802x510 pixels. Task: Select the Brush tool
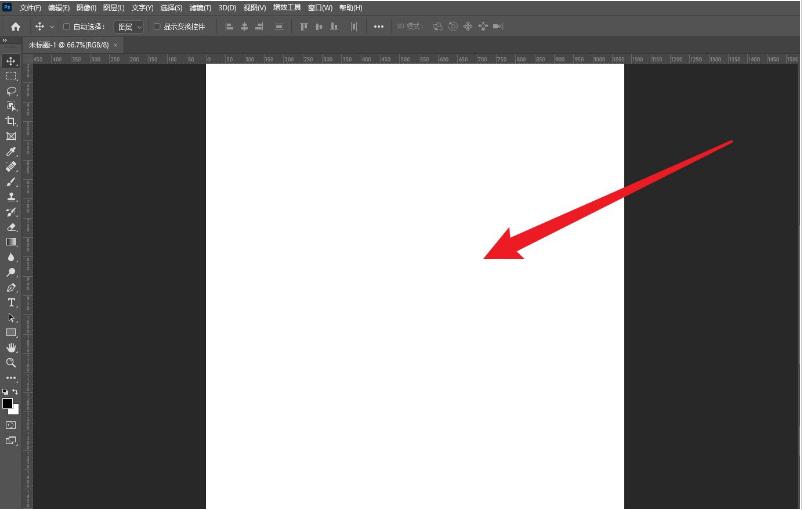point(11,182)
